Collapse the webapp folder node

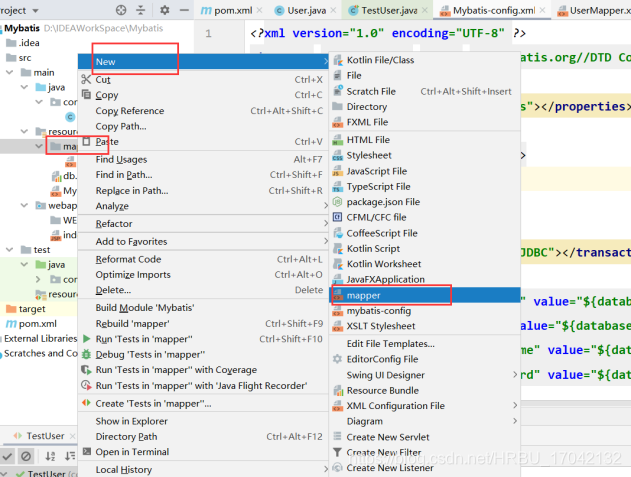[24, 205]
